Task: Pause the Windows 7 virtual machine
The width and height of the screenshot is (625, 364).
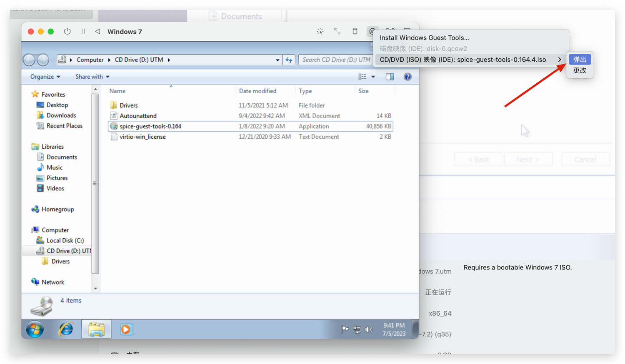Action: tap(83, 31)
